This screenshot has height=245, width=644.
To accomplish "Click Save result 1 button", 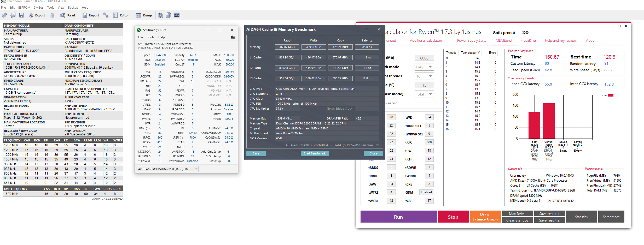I will tap(549, 214).
